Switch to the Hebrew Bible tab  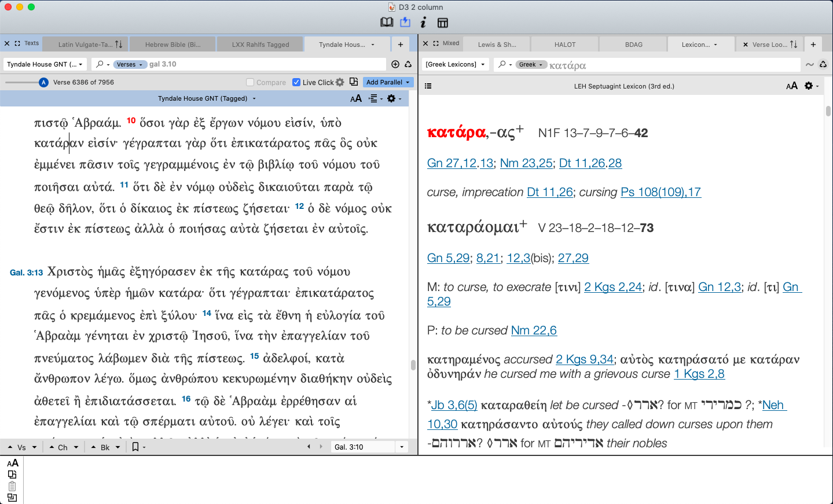173,45
